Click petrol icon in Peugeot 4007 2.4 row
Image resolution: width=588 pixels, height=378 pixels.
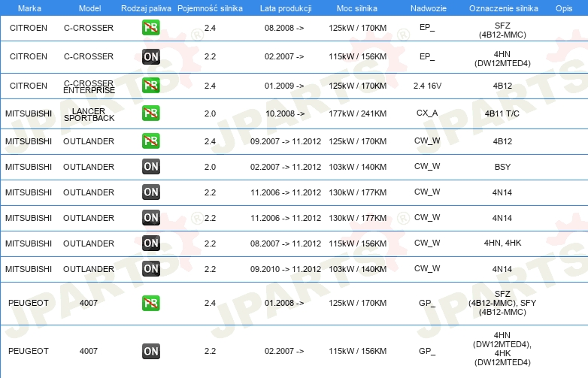click(x=150, y=303)
